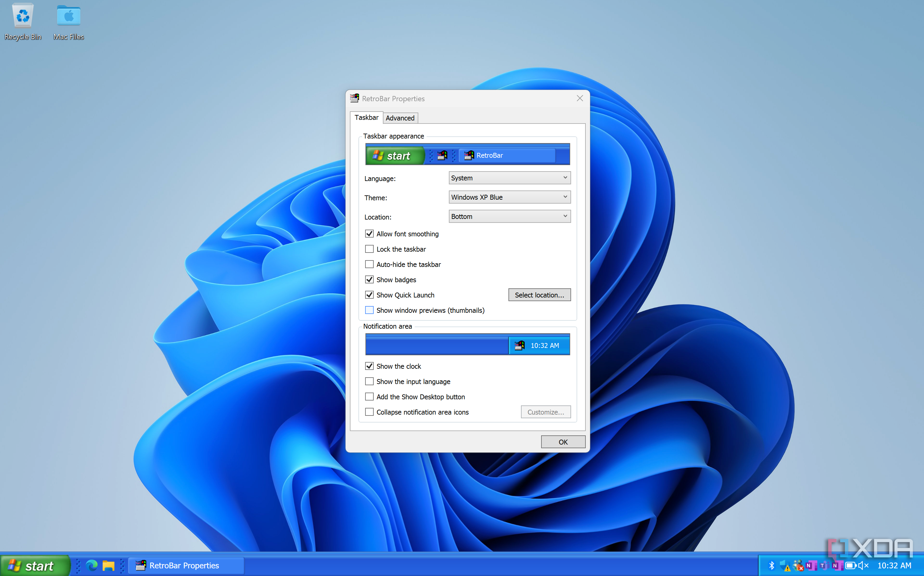Open the Location dropdown set to Bottom
924x576 pixels.
509,216
